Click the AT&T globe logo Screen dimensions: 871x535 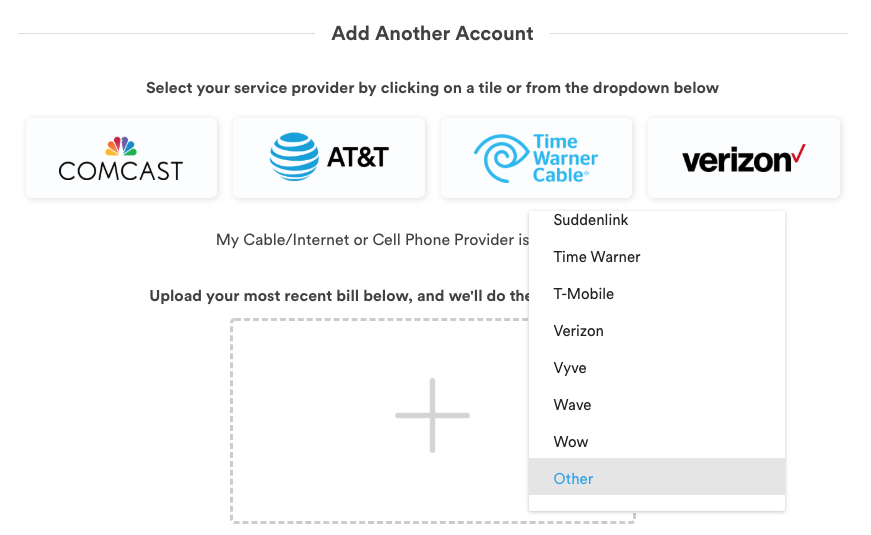[294, 157]
